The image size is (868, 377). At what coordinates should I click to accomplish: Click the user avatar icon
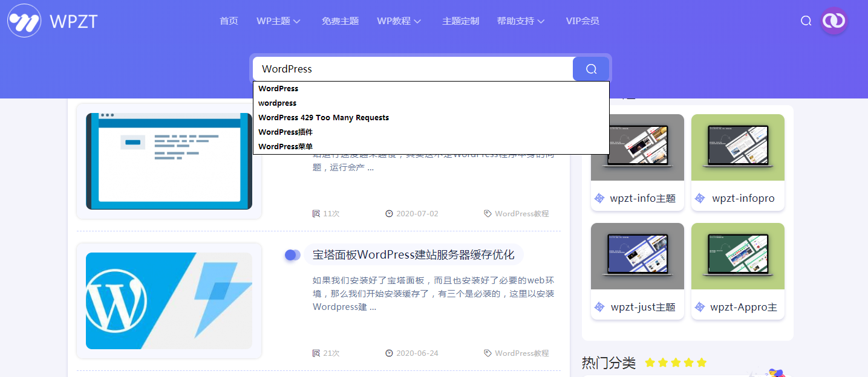834,21
